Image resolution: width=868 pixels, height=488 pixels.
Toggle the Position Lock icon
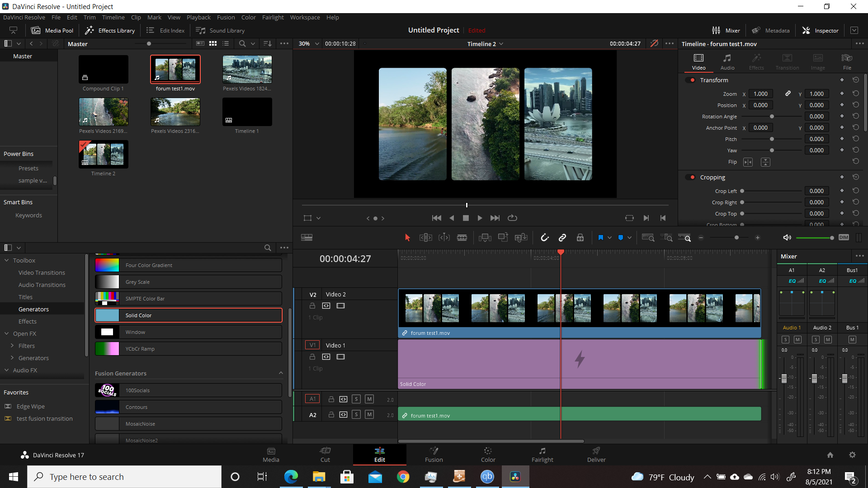580,238
